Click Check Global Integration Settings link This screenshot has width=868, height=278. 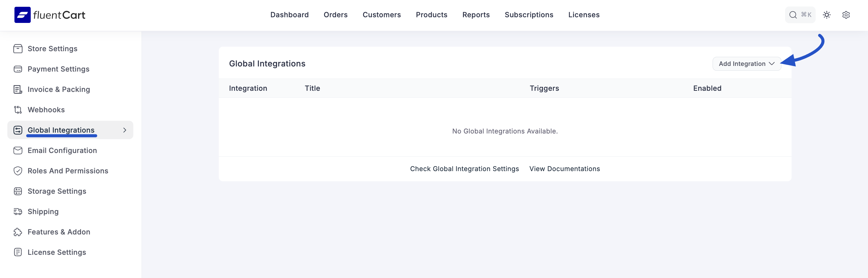(x=464, y=169)
